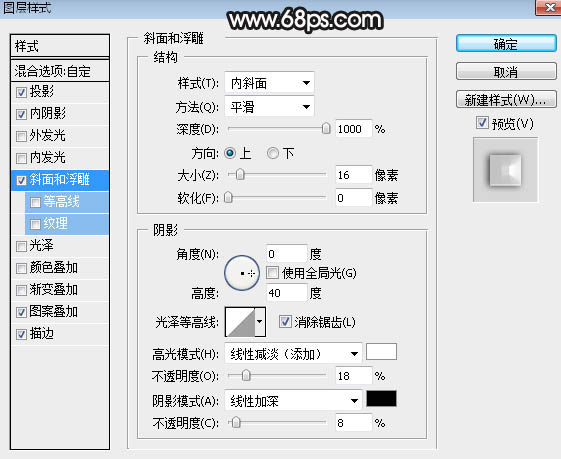Click the angle and altitude dial
561x459 pixels.
click(x=242, y=273)
